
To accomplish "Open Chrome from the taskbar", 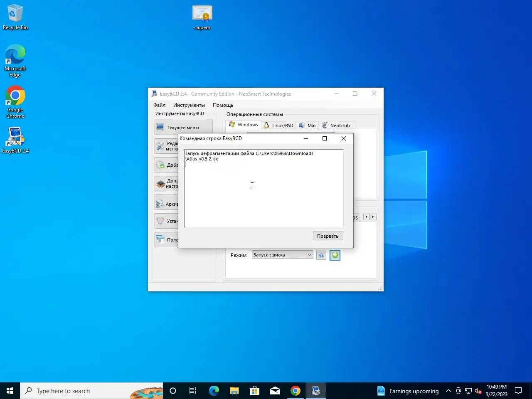I will 295,391.
